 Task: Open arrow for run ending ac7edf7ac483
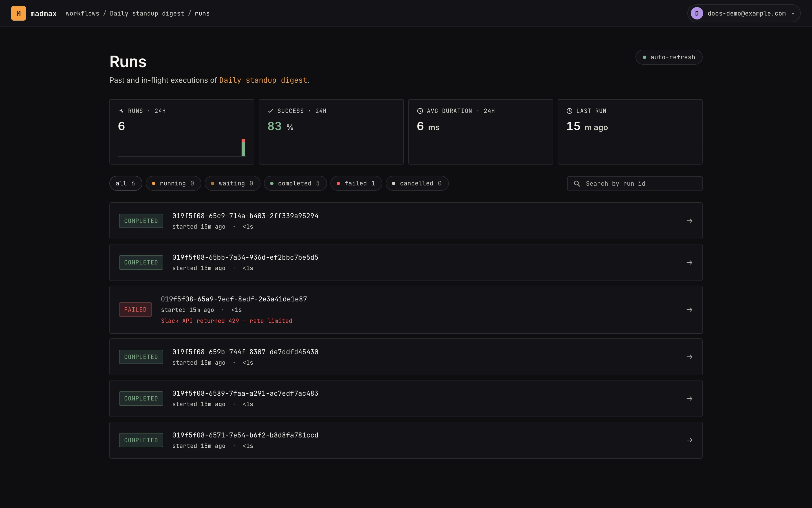point(689,398)
